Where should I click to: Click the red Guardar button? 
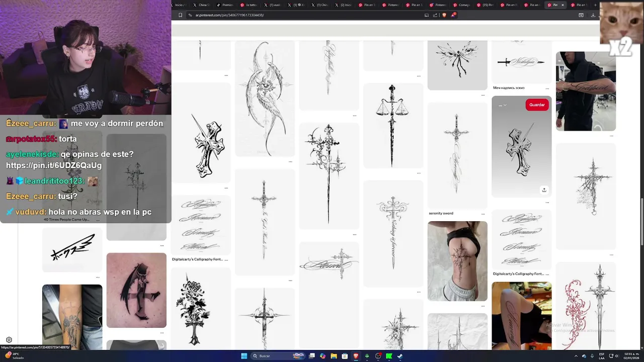[537, 105]
